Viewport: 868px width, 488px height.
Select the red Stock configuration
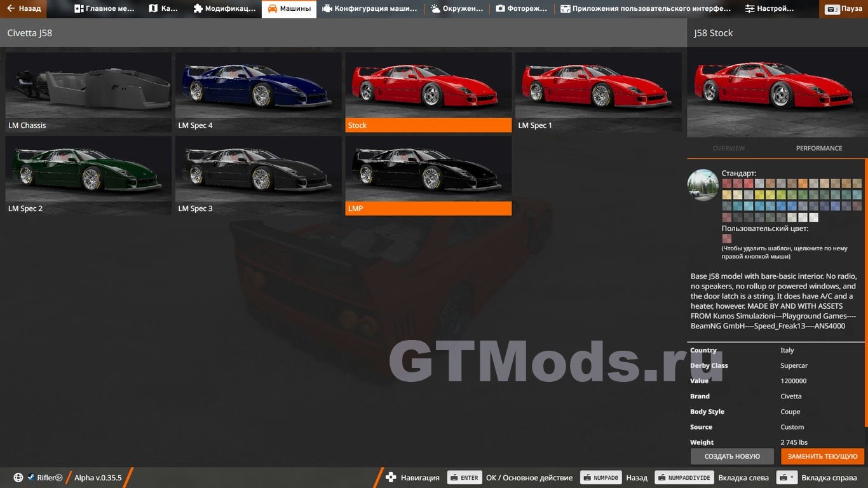tap(428, 92)
